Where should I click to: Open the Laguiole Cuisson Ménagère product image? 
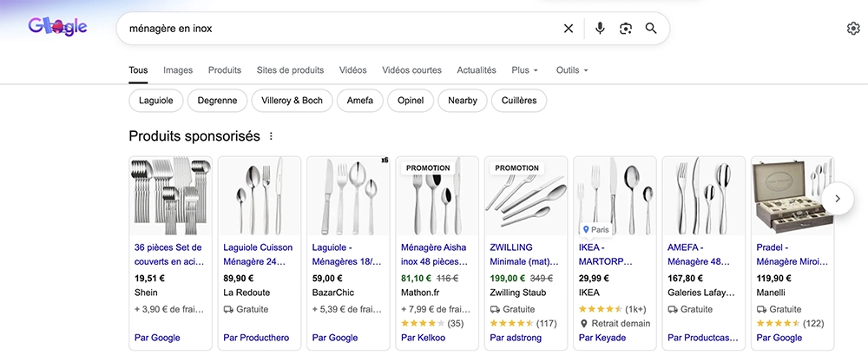(259, 196)
